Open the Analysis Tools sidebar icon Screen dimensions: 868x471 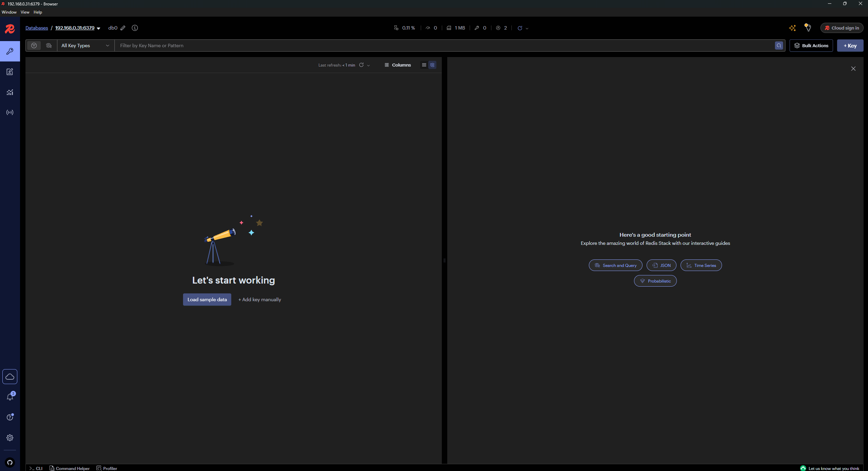(x=10, y=92)
